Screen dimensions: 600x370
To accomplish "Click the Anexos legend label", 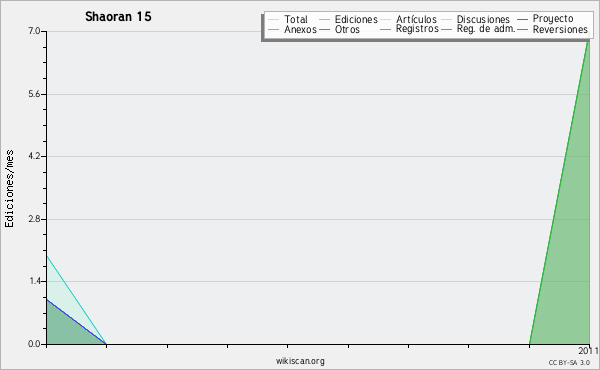I will click(x=300, y=29).
